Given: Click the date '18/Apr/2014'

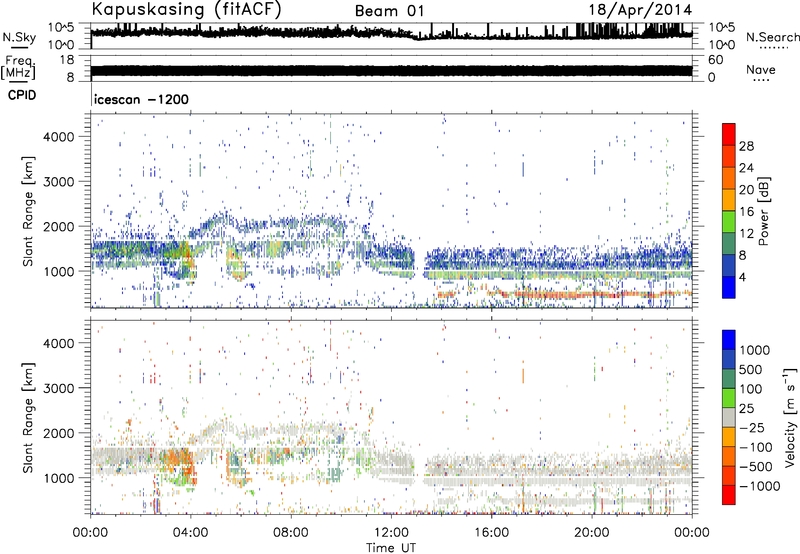Looking at the screenshot, I should tap(640, 10).
